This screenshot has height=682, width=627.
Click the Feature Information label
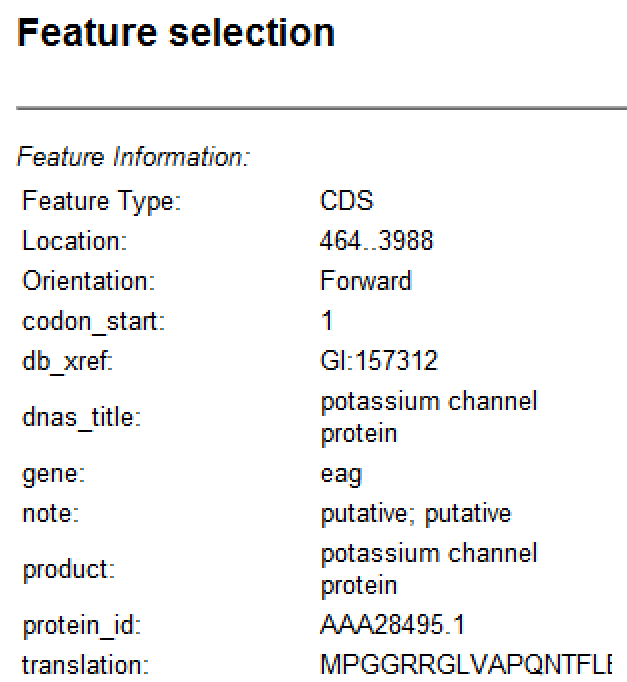[x=133, y=157]
